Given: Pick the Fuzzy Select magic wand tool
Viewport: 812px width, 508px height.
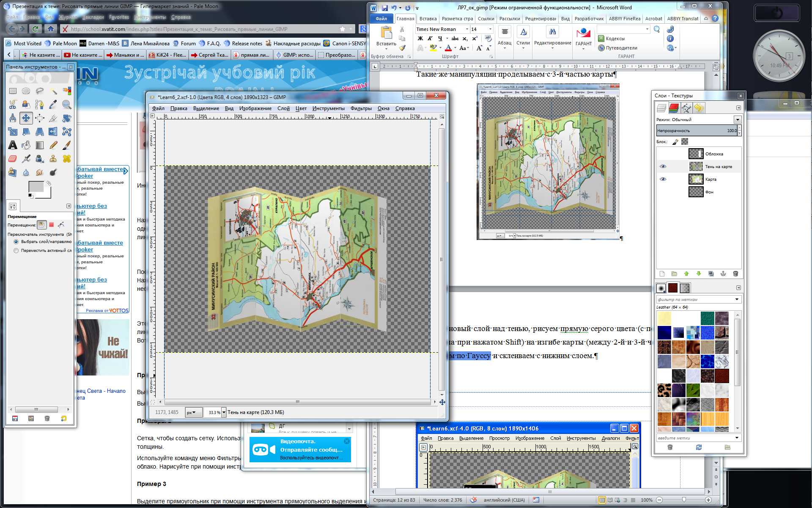Looking at the screenshot, I should tap(53, 91).
